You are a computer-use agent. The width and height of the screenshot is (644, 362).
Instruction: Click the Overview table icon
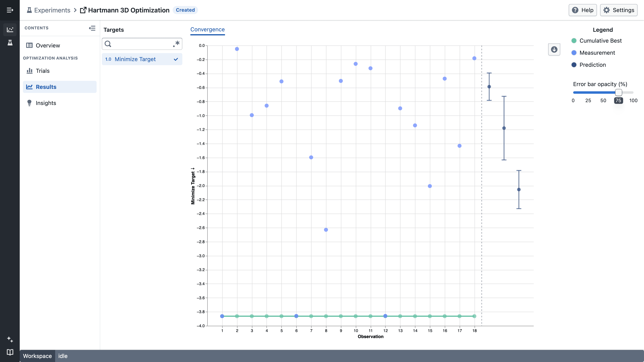tap(29, 45)
